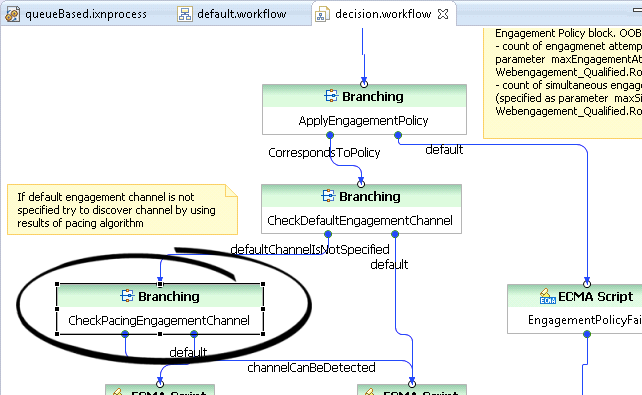Select the defaultChannelIsNotSpecified connection label
Viewport: 642px width, 395px height.
pos(310,250)
